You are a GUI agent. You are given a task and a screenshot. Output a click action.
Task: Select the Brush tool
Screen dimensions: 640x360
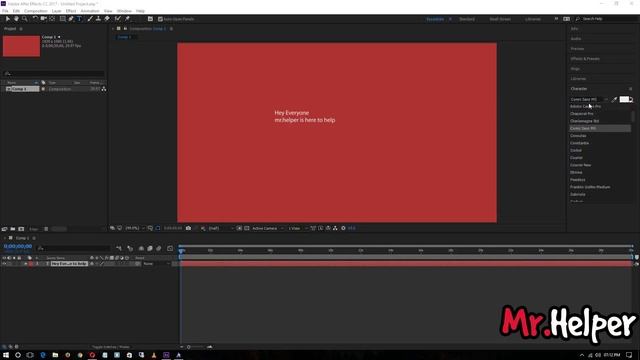point(90,19)
